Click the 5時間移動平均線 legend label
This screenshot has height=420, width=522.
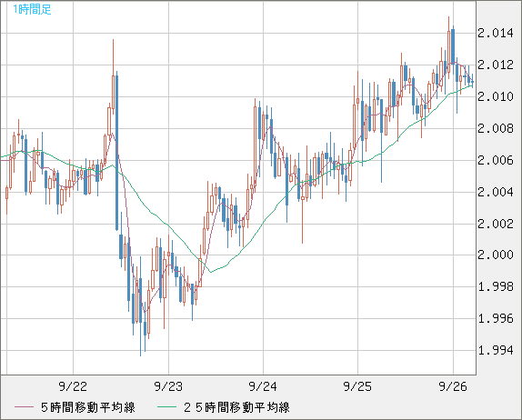coord(88,407)
